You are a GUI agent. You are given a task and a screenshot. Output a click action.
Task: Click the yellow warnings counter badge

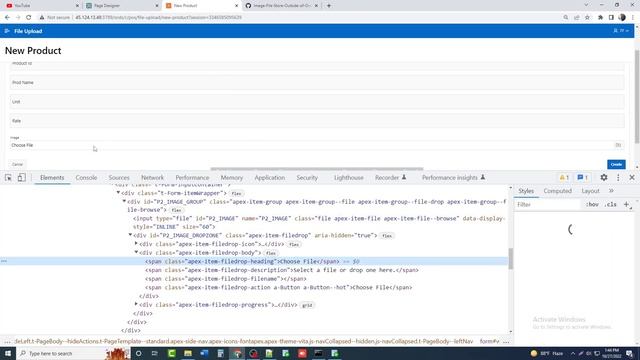click(x=564, y=178)
